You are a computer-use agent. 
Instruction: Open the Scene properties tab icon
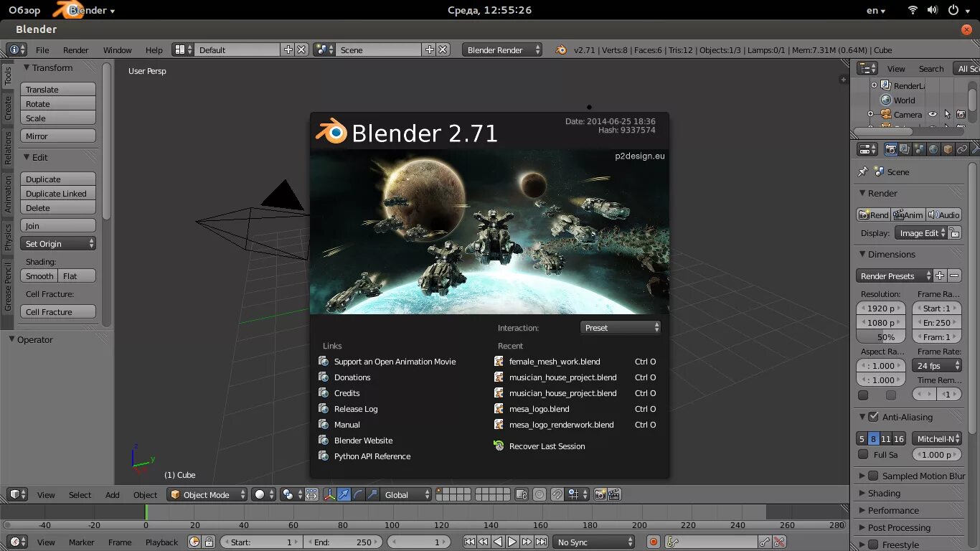(919, 149)
